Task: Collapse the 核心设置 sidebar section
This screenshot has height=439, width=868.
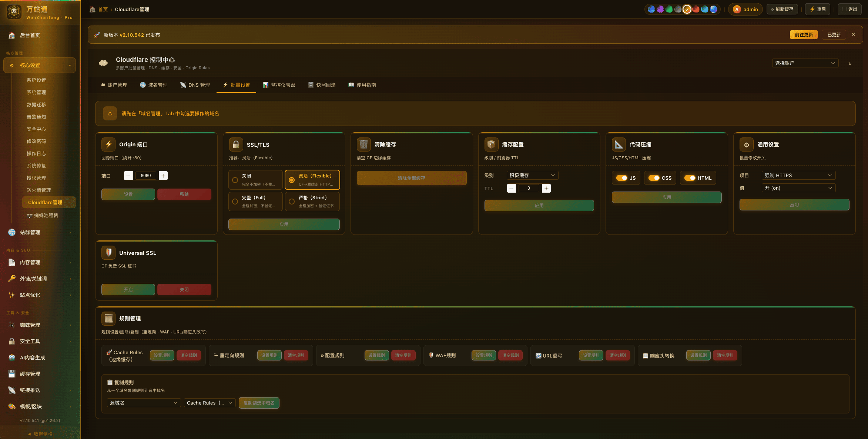Action: [x=40, y=65]
